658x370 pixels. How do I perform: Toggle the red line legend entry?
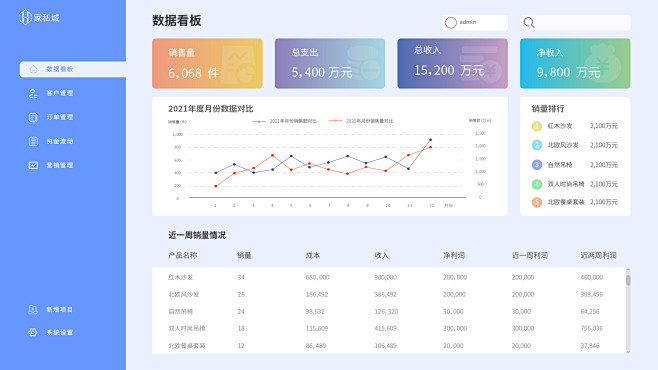(361, 121)
